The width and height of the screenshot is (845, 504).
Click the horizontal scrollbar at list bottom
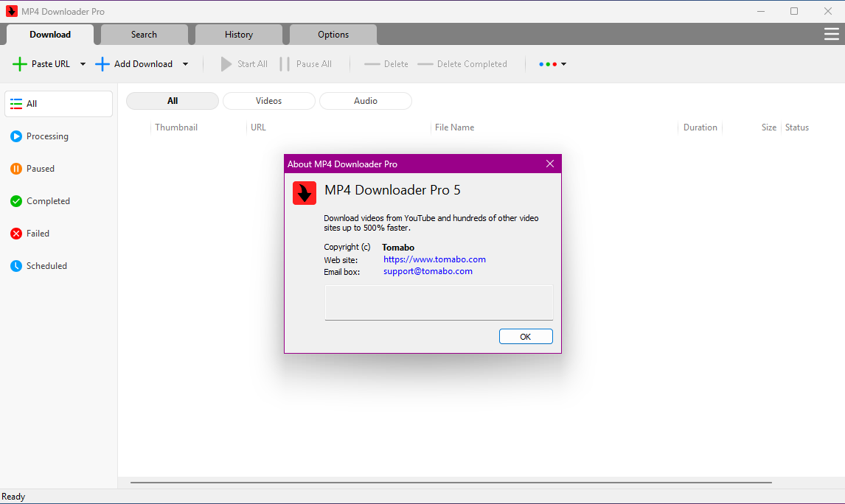coord(451,483)
